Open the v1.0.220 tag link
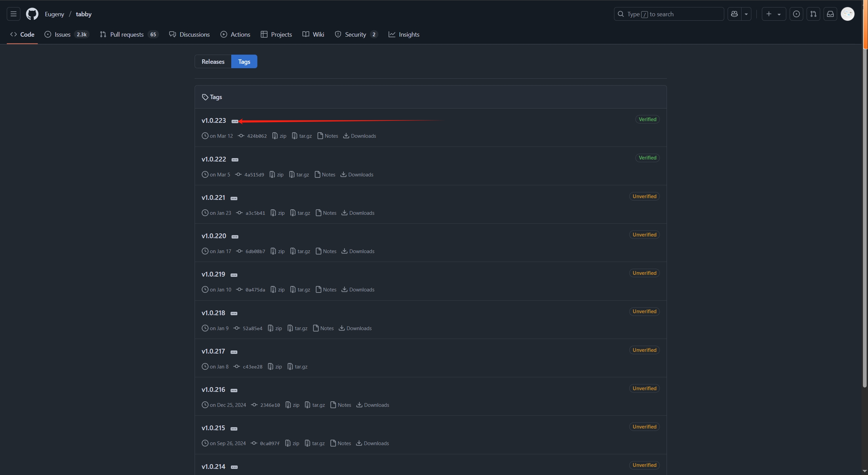Image resolution: width=868 pixels, height=475 pixels. (x=214, y=236)
